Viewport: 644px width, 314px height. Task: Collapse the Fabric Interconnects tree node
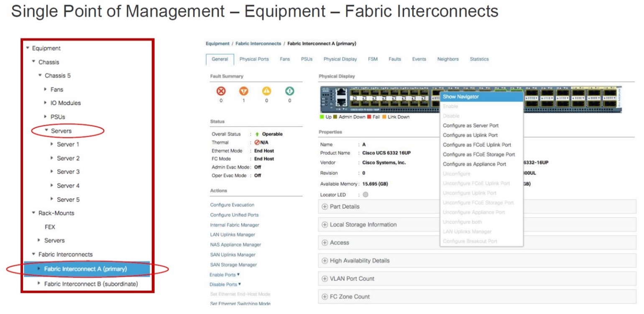34,254
